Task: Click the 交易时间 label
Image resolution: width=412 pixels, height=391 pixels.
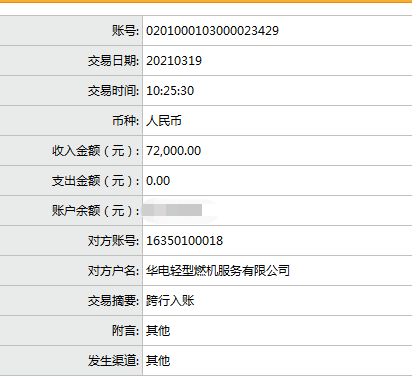Action: [x=113, y=91]
